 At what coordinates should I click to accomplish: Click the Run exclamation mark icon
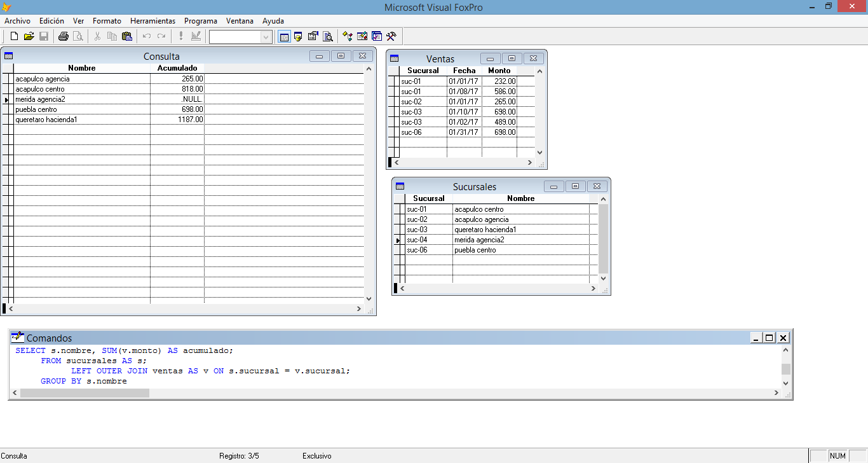181,37
